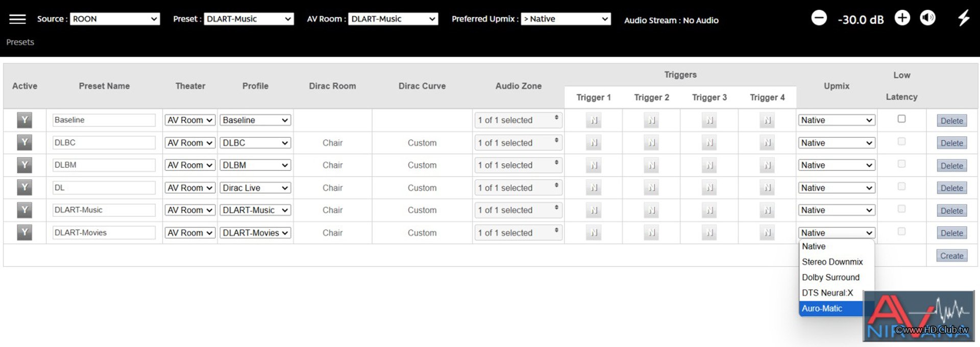Toggle Trigger 4 for DLBC row
This screenshot has height=347, width=980.
pyautogui.click(x=767, y=143)
